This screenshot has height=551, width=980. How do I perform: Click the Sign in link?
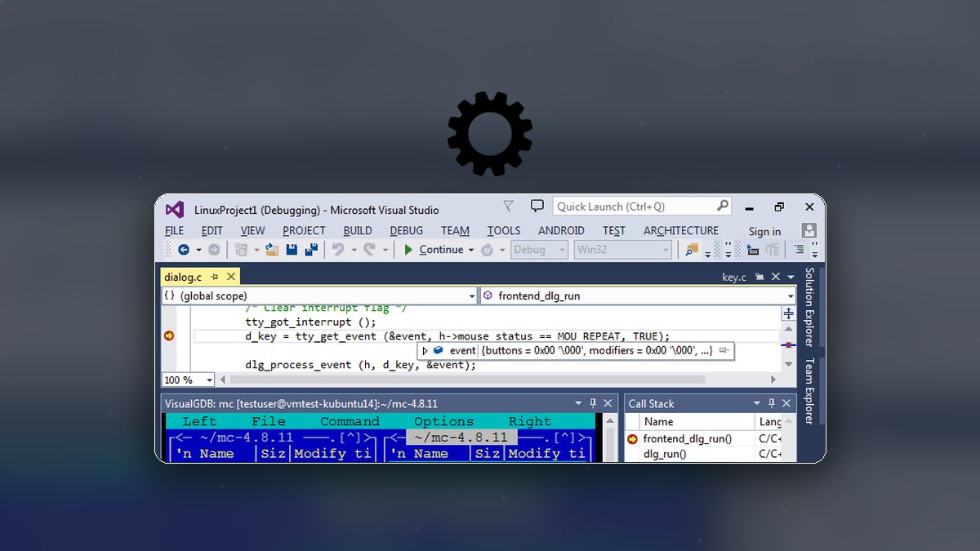[764, 232]
